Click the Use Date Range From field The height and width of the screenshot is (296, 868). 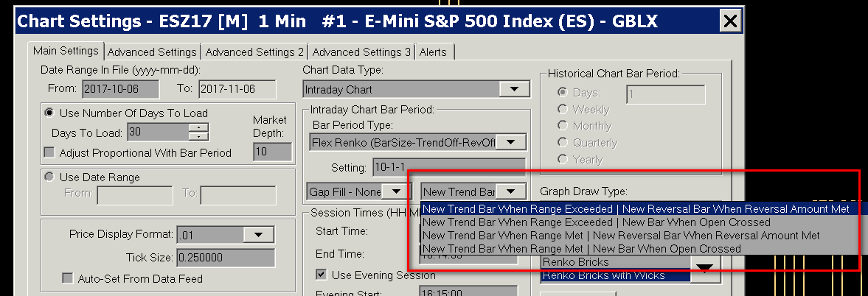pyautogui.click(x=134, y=194)
